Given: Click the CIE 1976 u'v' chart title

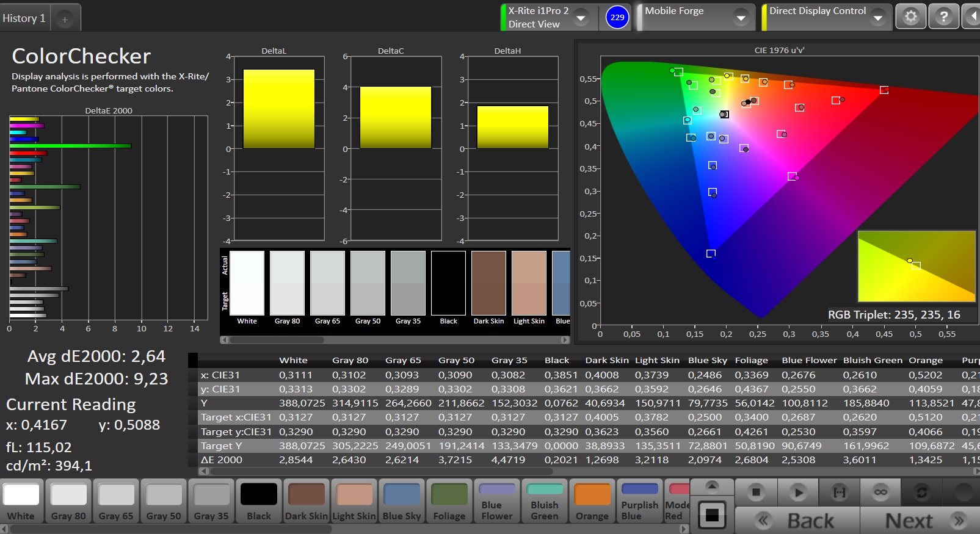Looking at the screenshot, I should 779,51.
